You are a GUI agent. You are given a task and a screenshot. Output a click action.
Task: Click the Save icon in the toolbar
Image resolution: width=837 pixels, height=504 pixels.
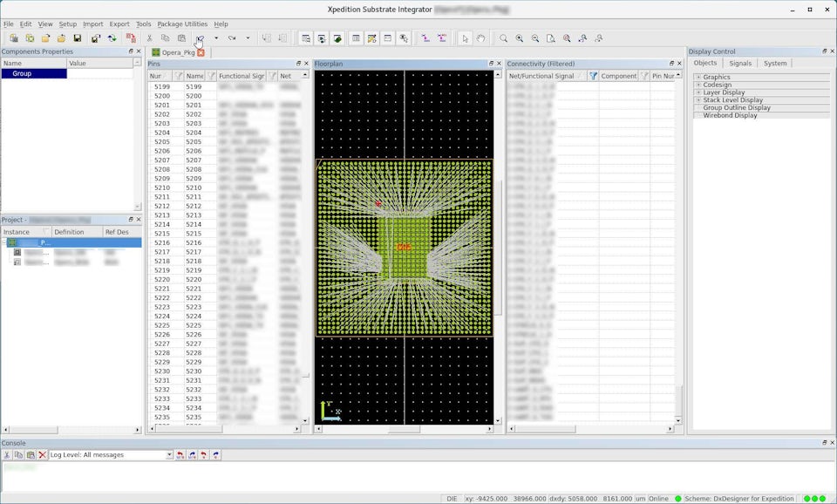(x=78, y=38)
